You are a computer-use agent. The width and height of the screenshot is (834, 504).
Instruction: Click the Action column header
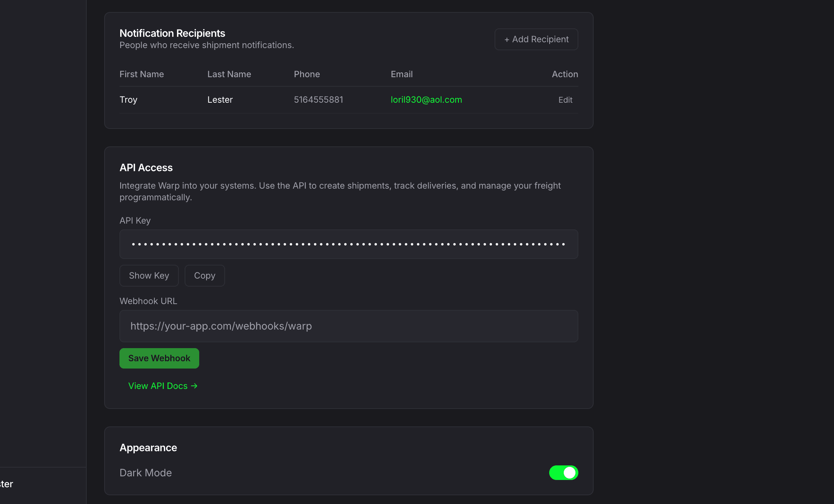(x=564, y=74)
